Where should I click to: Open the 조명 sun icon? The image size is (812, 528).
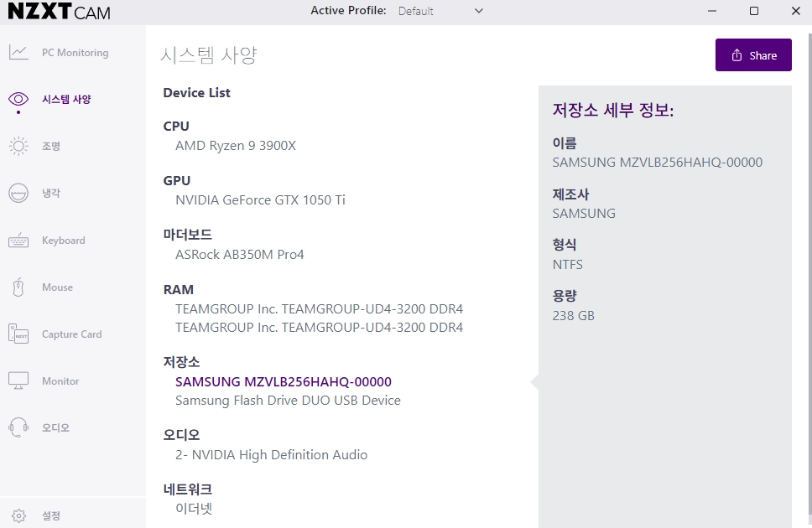point(18,146)
